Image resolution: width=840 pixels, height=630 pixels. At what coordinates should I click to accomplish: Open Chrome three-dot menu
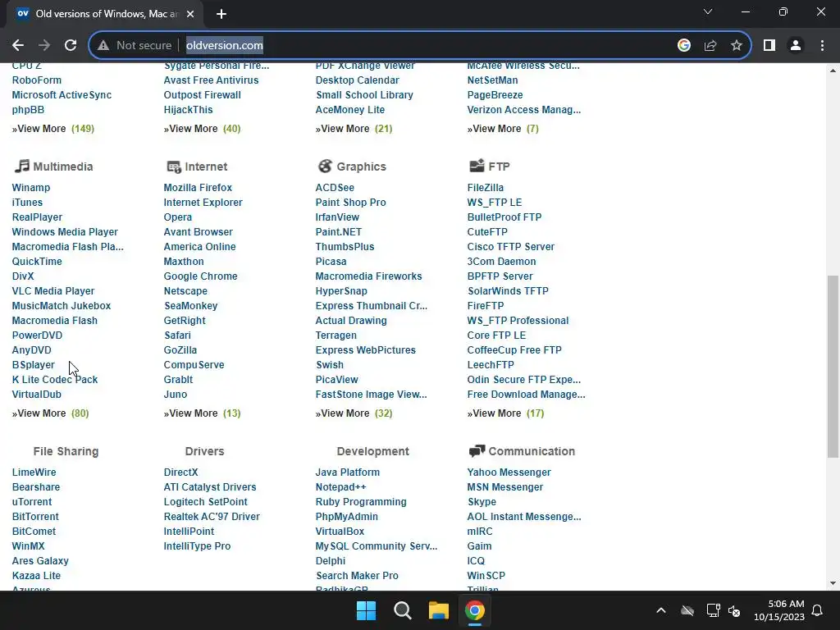point(822,46)
